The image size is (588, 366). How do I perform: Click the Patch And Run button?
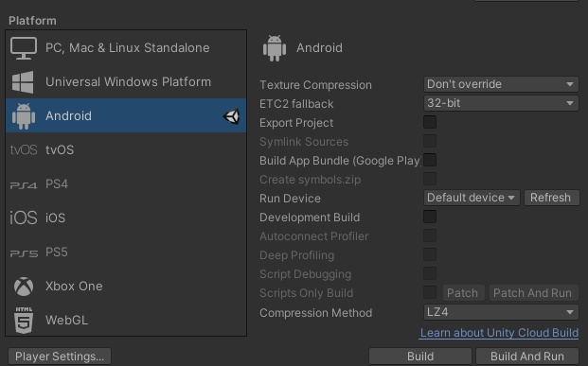point(533,293)
